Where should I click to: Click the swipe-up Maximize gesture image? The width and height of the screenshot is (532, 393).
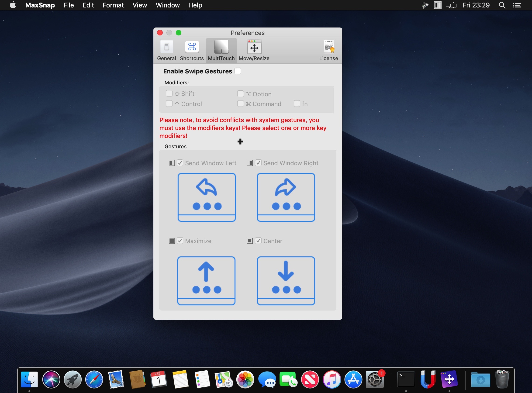206,281
